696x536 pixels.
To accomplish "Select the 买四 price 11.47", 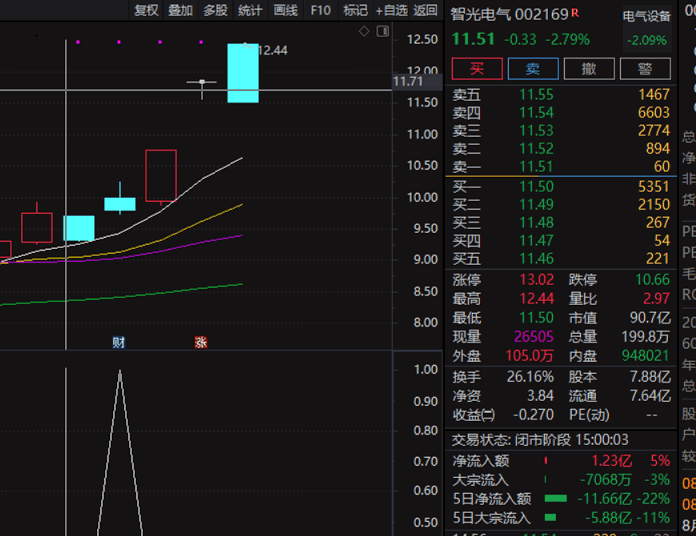I will (536, 240).
